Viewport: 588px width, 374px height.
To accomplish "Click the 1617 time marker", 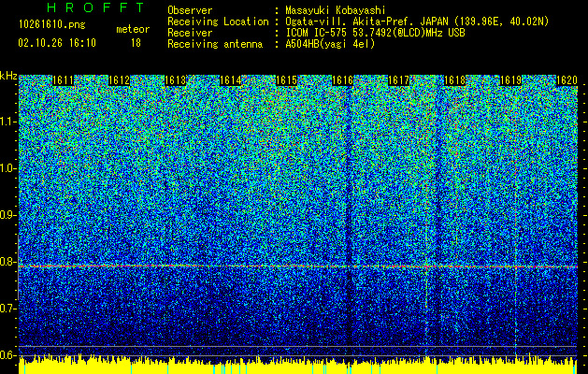I will [398, 80].
